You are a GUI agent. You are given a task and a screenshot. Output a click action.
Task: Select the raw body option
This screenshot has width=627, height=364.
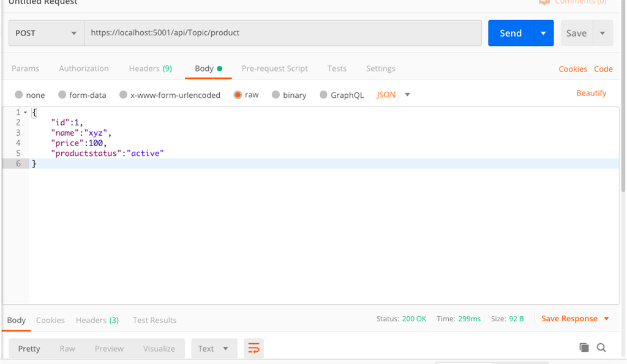click(246, 95)
